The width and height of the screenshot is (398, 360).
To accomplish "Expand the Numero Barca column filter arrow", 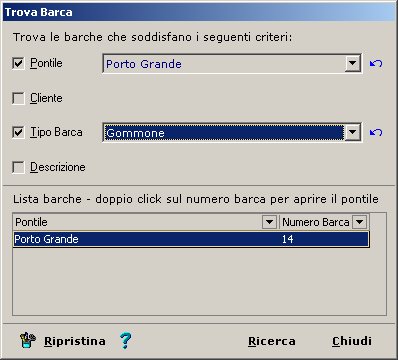I will click(x=360, y=222).
